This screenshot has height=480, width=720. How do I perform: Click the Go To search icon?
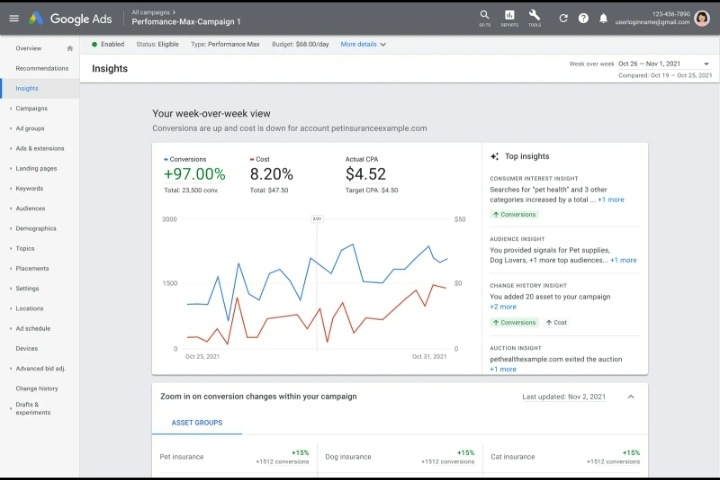coord(484,17)
